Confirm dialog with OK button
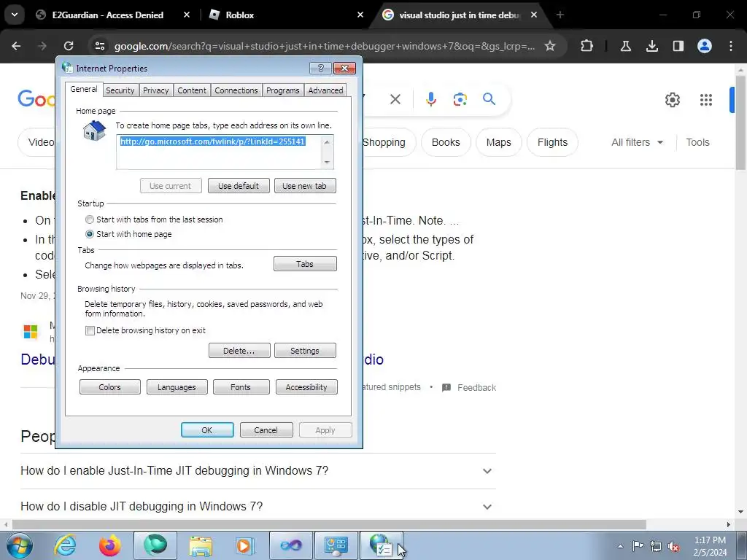 tap(207, 430)
